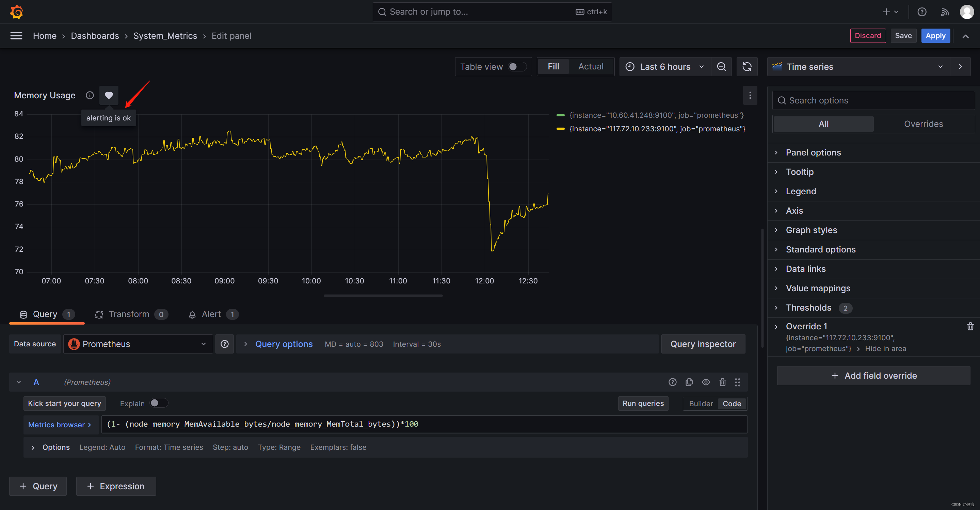Click the Run queries button
Image resolution: width=980 pixels, height=510 pixels.
click(643, 403)
